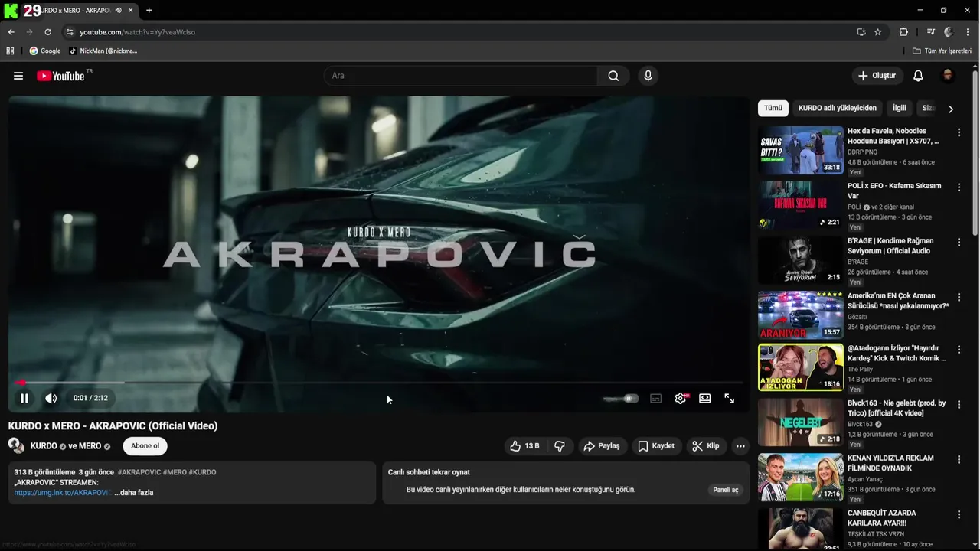Open options for Hex da Favela video
Image resolution: width=980 pixels, height=551 pixels.
[959, 132]
